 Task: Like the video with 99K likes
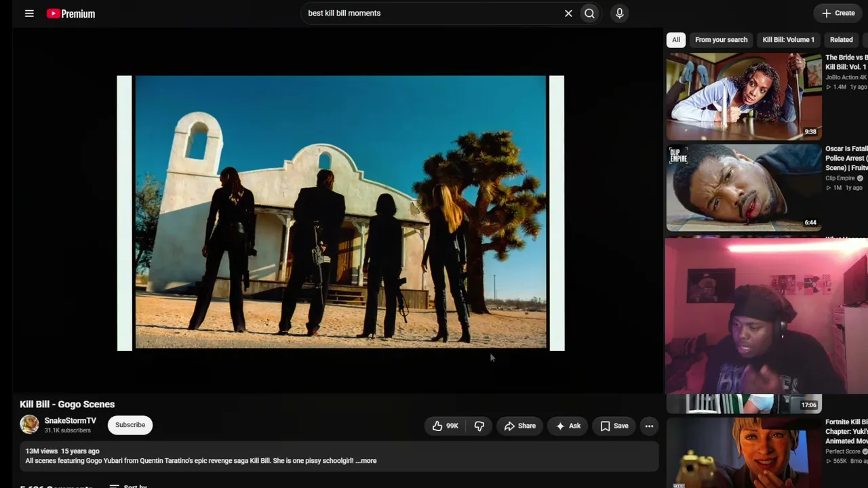446,426
